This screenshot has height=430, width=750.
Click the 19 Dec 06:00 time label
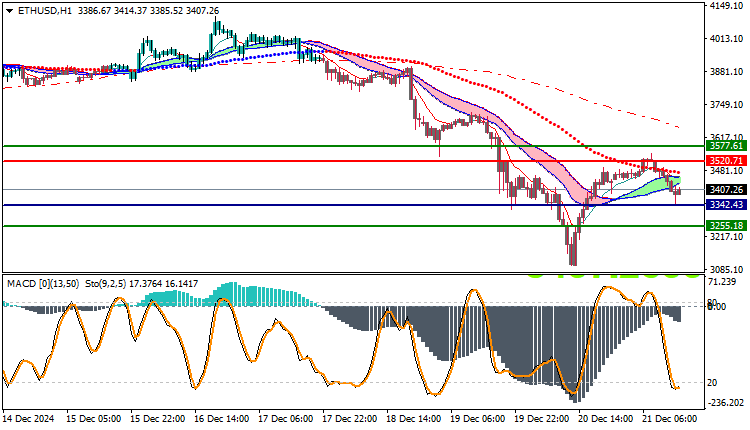pos(478,419)
